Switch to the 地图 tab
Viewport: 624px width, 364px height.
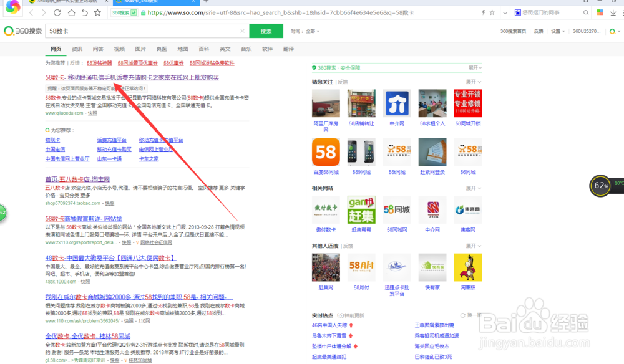(x=183, y=49)
